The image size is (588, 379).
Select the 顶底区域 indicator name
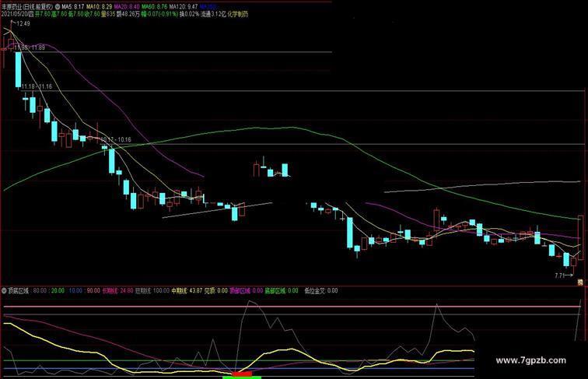19,290
